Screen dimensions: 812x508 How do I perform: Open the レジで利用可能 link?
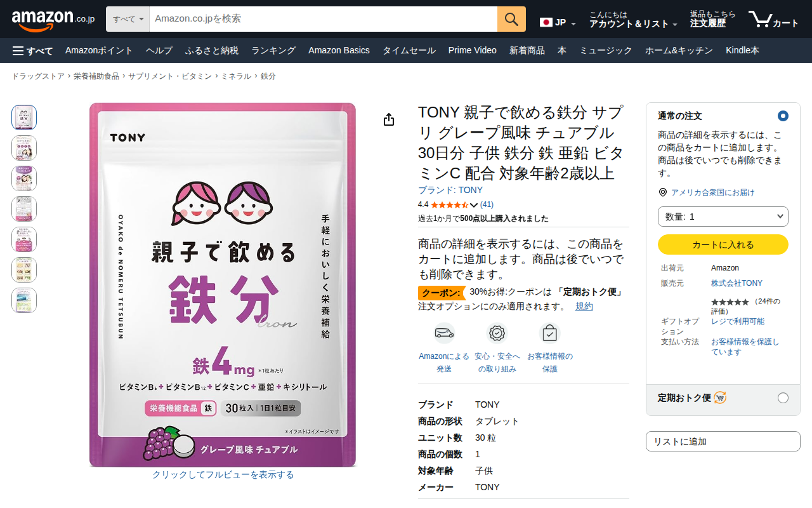pyautogui.click(x=738, y=321)
